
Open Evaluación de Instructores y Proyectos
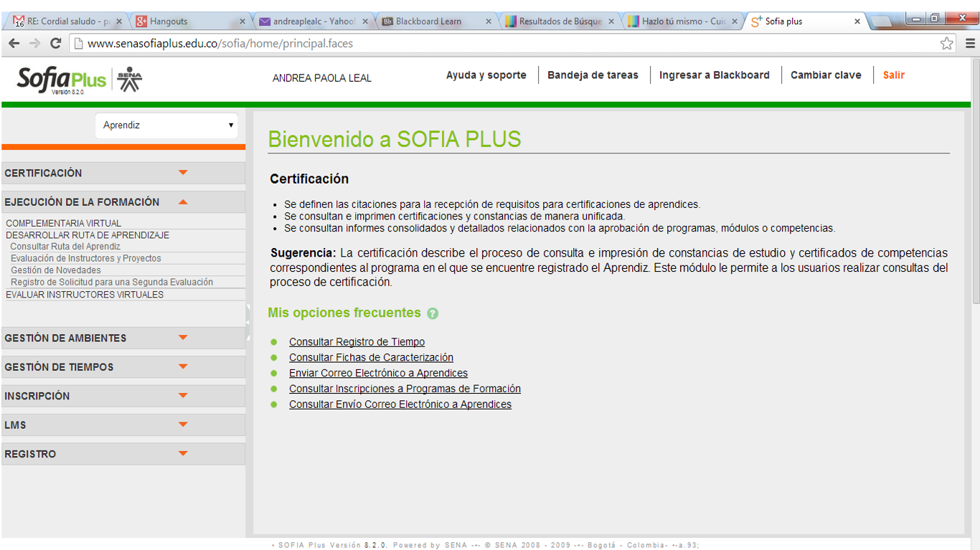point(86,258)
